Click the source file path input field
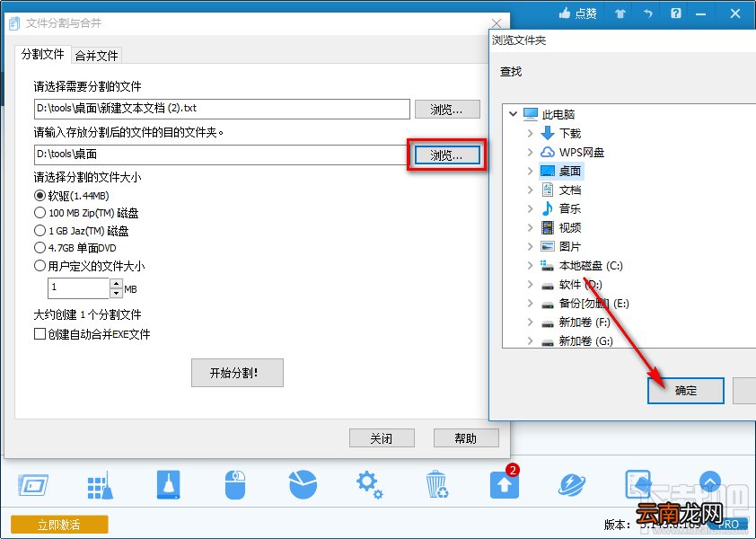 [222, 109]
